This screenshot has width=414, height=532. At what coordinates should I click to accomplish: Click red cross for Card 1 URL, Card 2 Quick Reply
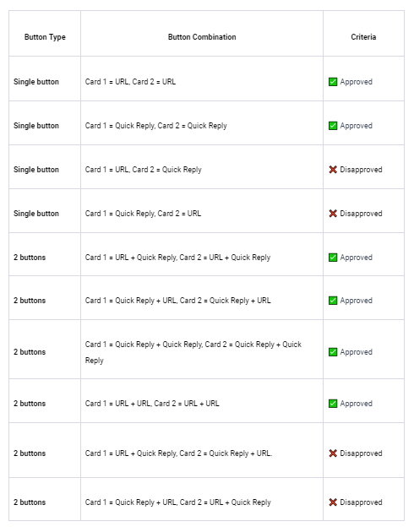[333, 170]
